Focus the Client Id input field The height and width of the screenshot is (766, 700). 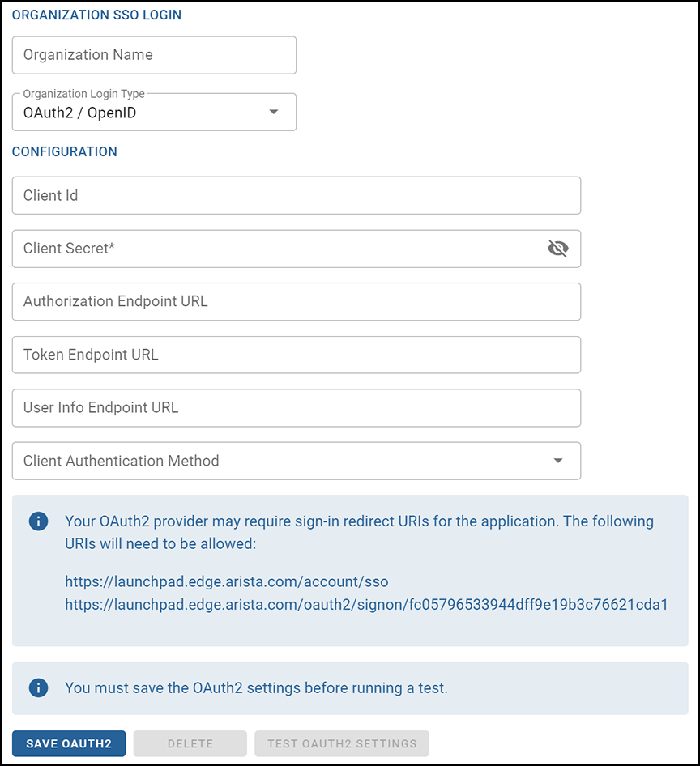[297, 195]
